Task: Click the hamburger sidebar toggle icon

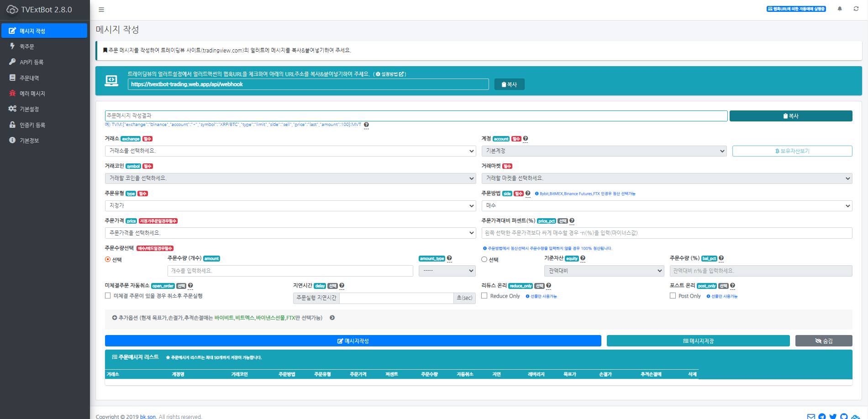Action: [x=101, y=10]
